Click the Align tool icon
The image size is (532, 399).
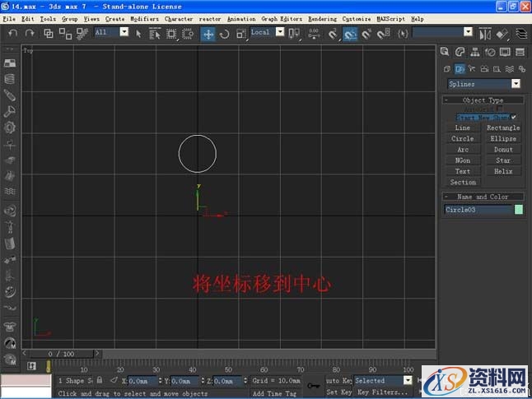[502, 34]
